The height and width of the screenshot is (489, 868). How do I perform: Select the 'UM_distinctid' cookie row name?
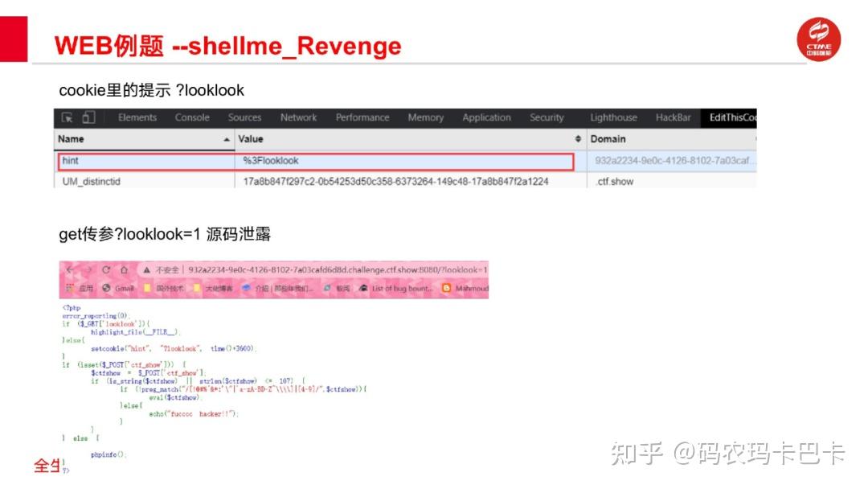click(92, 182)
